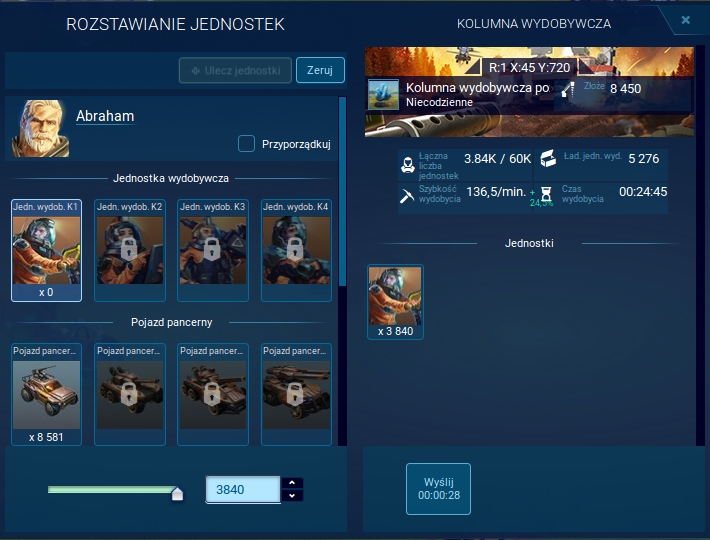Image resolution: width=710 pixels, height=540 pixels.
Task: Click the Kolumna wydobywcza resource icon
Action: pos(383,95)
